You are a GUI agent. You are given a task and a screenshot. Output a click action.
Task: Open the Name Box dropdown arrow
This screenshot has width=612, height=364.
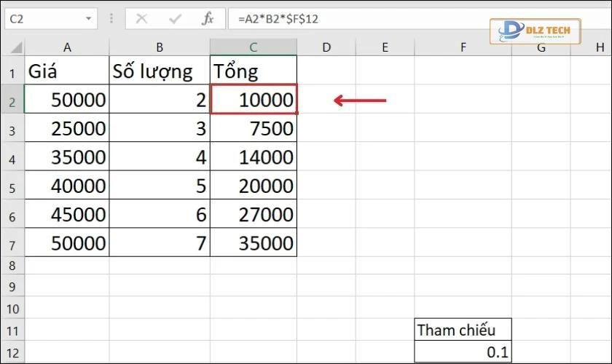point(88,18)
